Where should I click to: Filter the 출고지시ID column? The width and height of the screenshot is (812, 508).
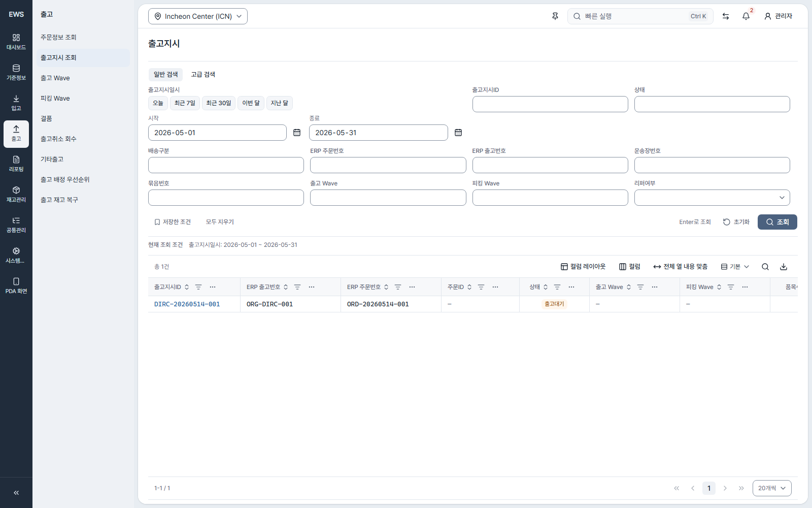[198, 287]
